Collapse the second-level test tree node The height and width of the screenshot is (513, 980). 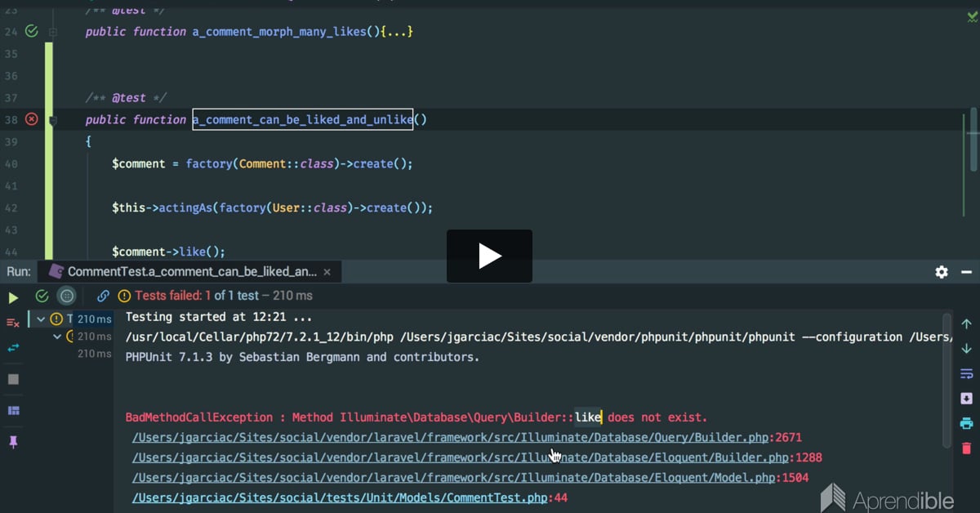(56, 336)
